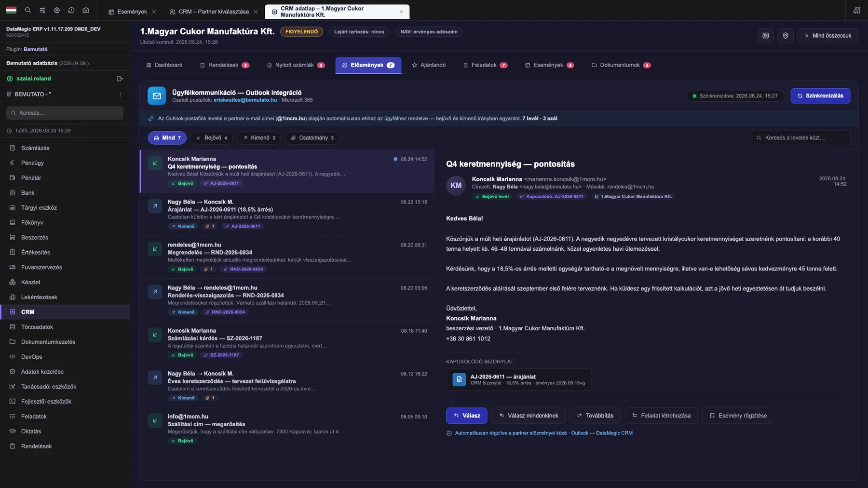Click the gear settings icon in top toolbar

click(x=57, y=10)
